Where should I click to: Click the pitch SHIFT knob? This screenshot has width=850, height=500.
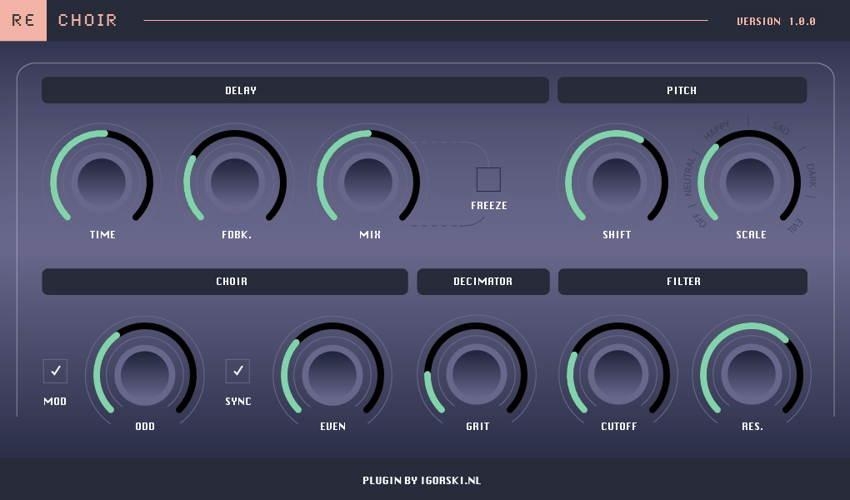point(617,180)
